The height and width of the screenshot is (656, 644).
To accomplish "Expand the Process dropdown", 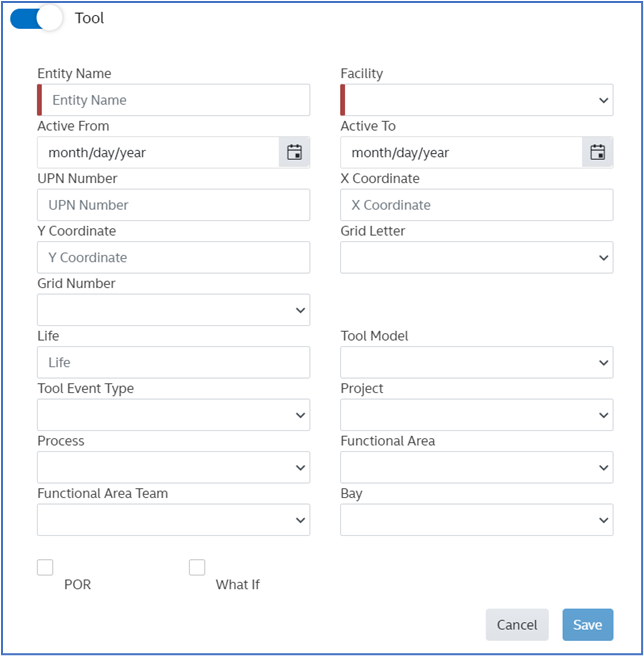I will (173, 467).
